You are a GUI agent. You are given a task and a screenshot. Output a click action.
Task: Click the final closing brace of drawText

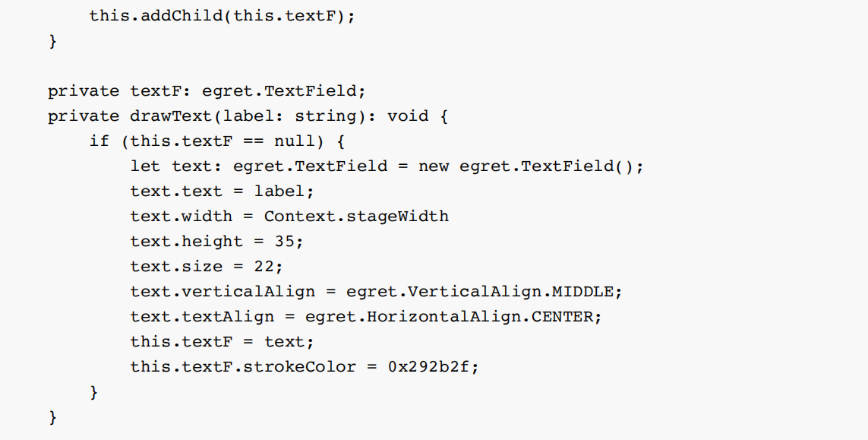(52, 417)
